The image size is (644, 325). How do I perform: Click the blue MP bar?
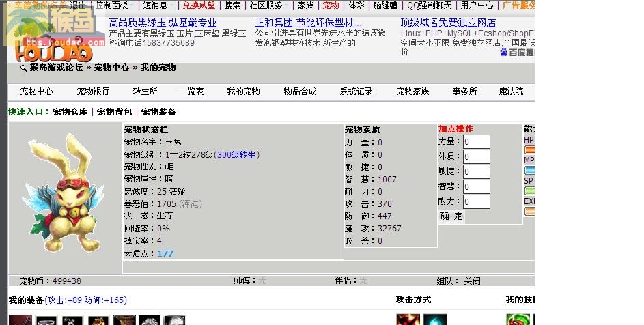click(x=530, y=171)
